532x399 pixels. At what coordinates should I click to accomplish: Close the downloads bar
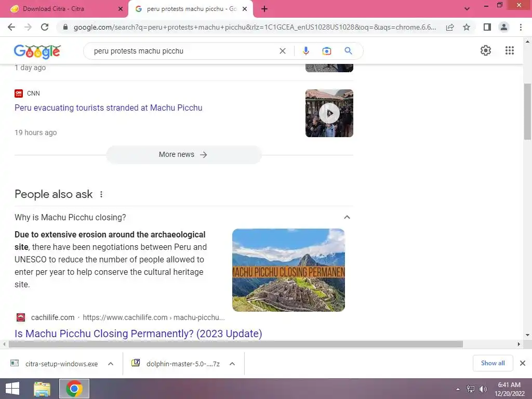tap(523, 363)
